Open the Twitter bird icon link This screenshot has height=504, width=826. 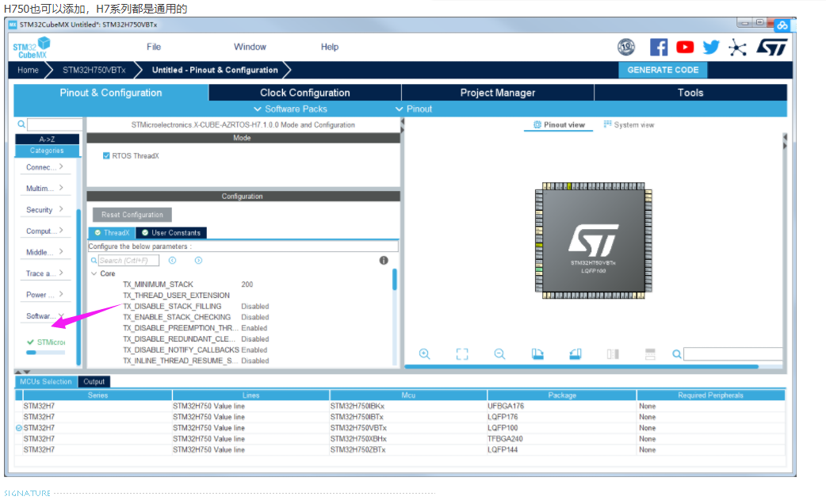710,48
